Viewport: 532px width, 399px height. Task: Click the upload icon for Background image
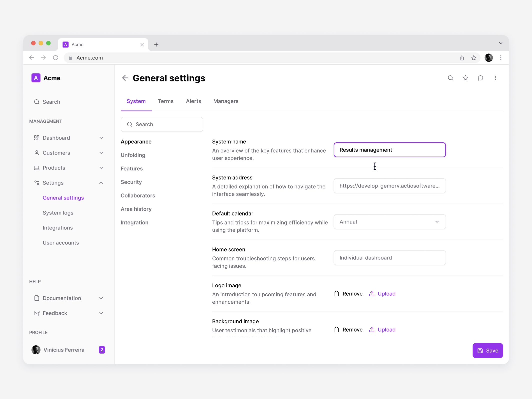tap(372, 330)
